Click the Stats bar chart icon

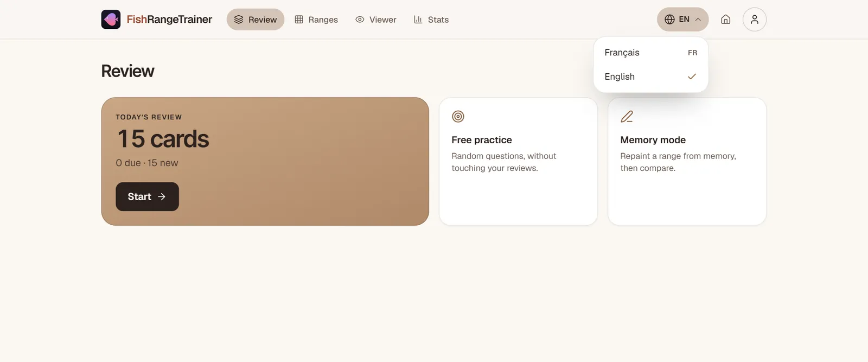click(x=418, y=20)
